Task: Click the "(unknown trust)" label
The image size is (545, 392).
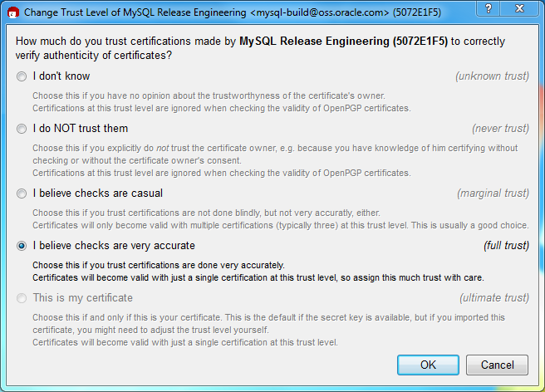Action: coord(491,76)
